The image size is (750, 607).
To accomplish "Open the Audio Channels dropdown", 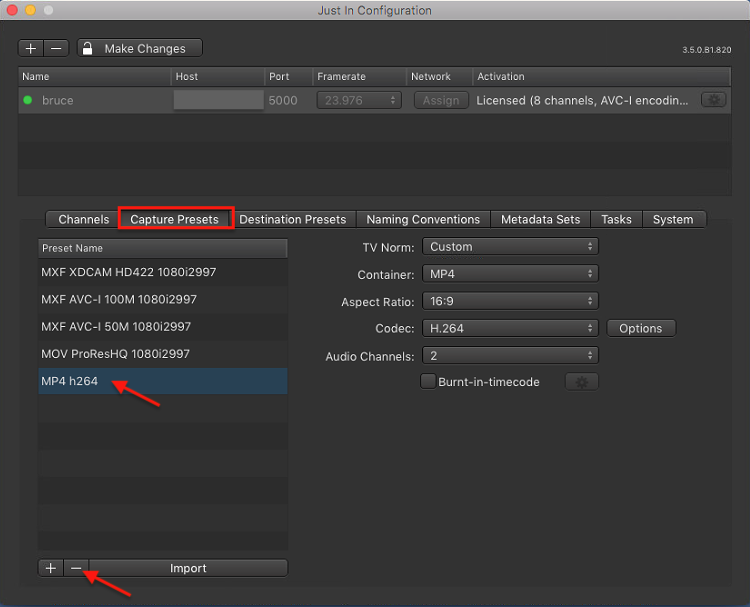I will [x=510, y=356].
